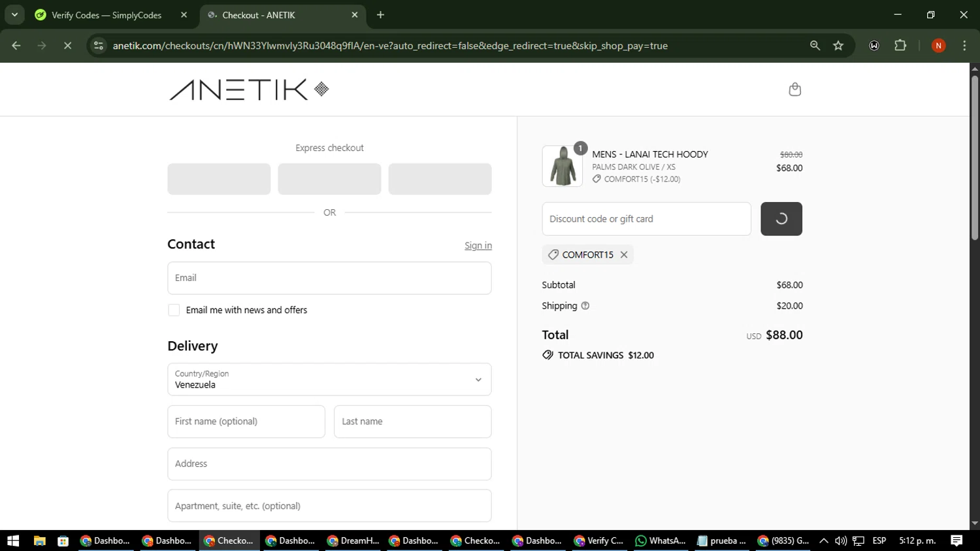Open the Chrome profile avatar N
980x551 pixels.
(938, 46)
